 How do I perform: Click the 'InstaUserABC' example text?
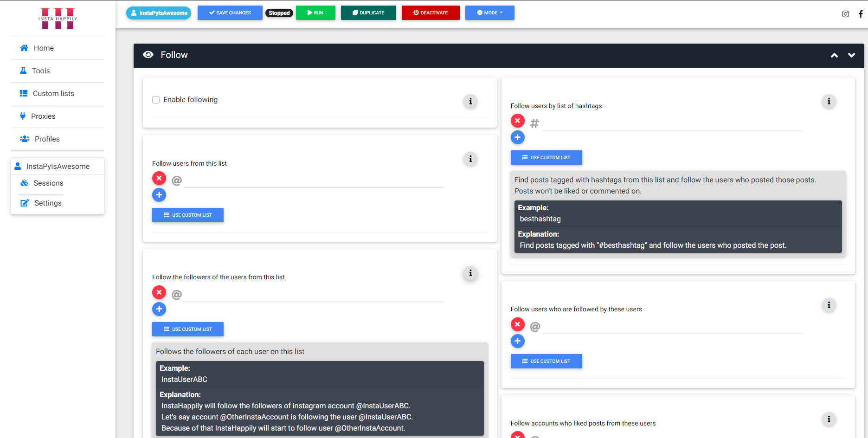[184, 380]
